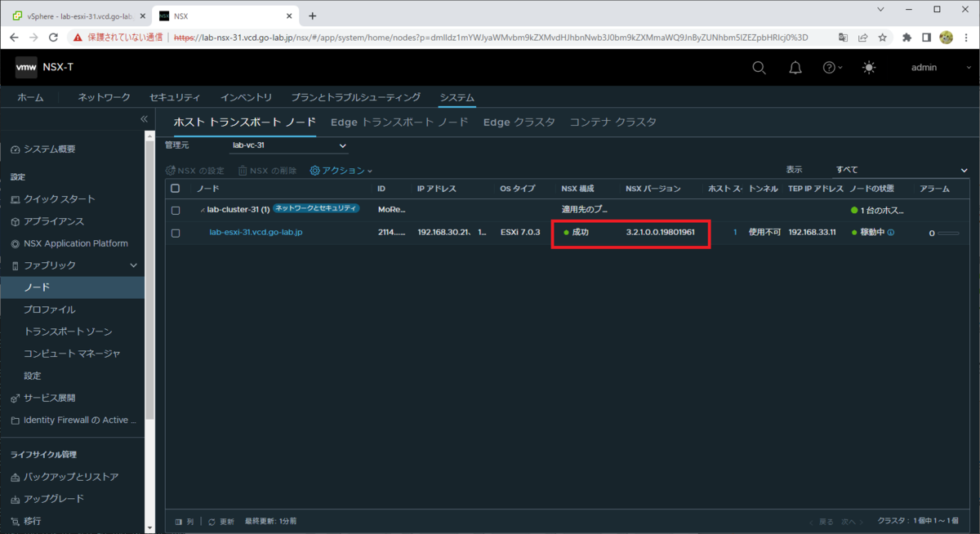Collapse the lab-cluster-31 tree row
The width and height of the screenshot is (980, 534).
203,211
